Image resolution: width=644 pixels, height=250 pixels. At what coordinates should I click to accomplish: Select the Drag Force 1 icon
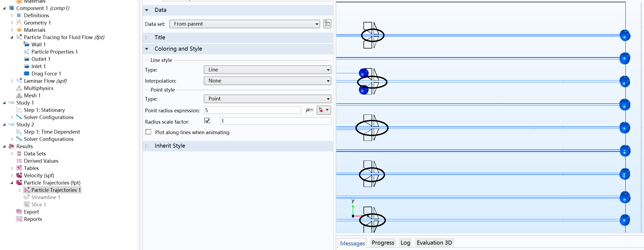[x=26, y=74]
